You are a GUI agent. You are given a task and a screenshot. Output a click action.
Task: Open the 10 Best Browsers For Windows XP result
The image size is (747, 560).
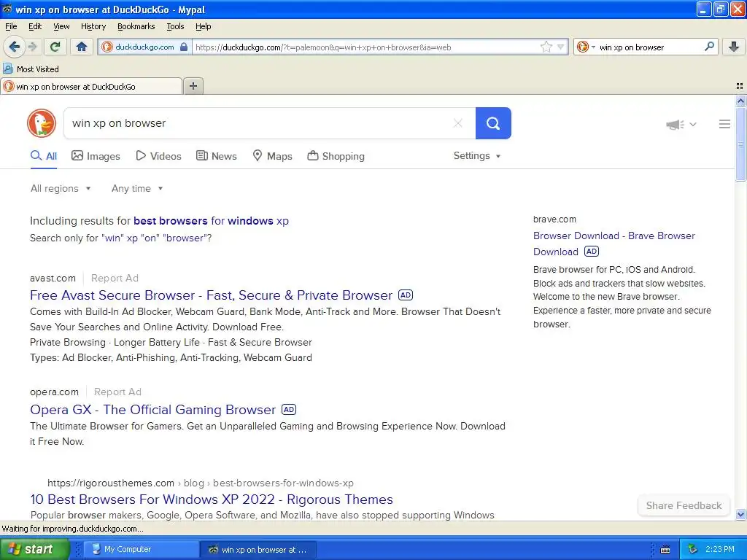(212, 499)
